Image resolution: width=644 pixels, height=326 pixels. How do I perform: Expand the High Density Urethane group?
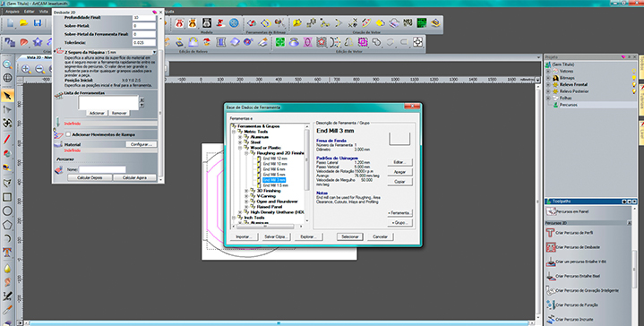coord(240,212)
